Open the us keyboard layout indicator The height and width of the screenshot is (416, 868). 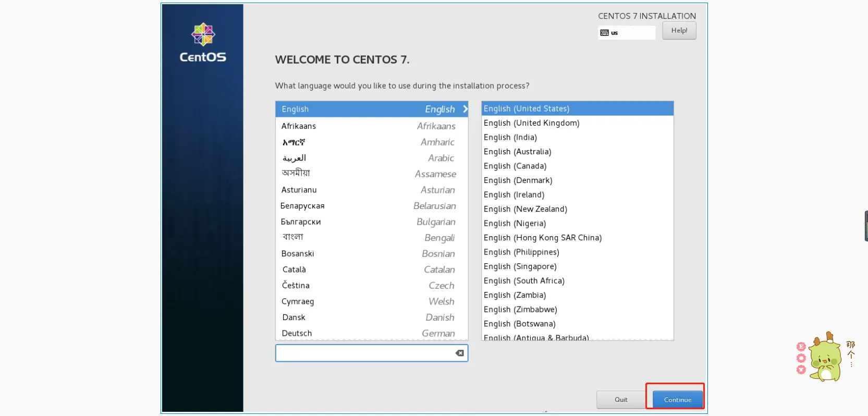click(x=627, y=33)
